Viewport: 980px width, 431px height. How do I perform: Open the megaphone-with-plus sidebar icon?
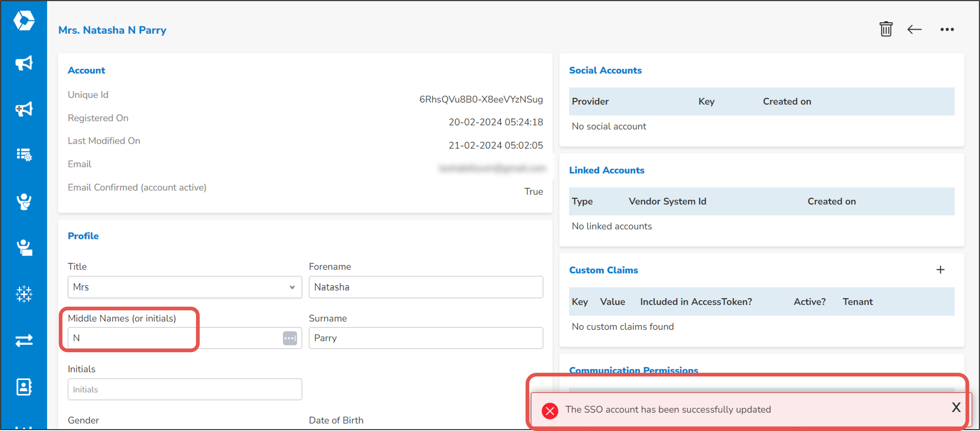pyautogui.click(x=24, y=109)
